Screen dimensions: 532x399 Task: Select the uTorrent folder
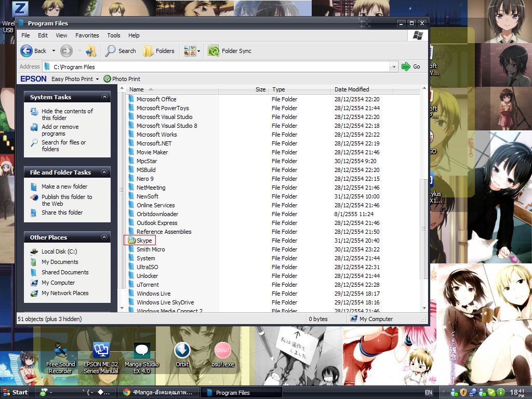[148, 285]
